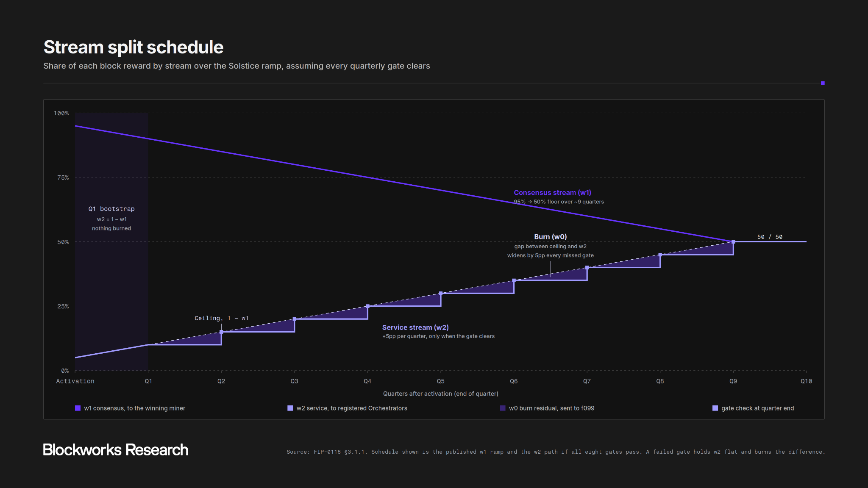Click the w1 consensus legend swatch
The height and width of the screenshot is (488, 868).
click(x=78, y=408)
